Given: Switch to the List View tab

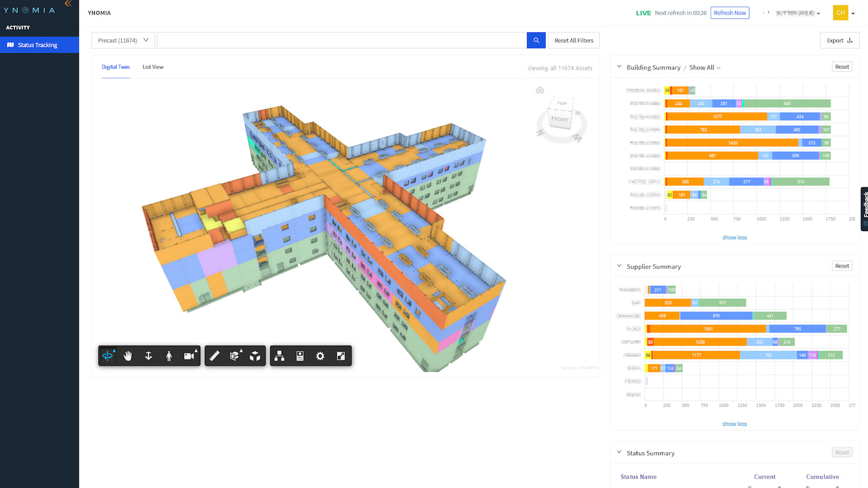Looking at the screenshot, I should (x=153, y=66).
